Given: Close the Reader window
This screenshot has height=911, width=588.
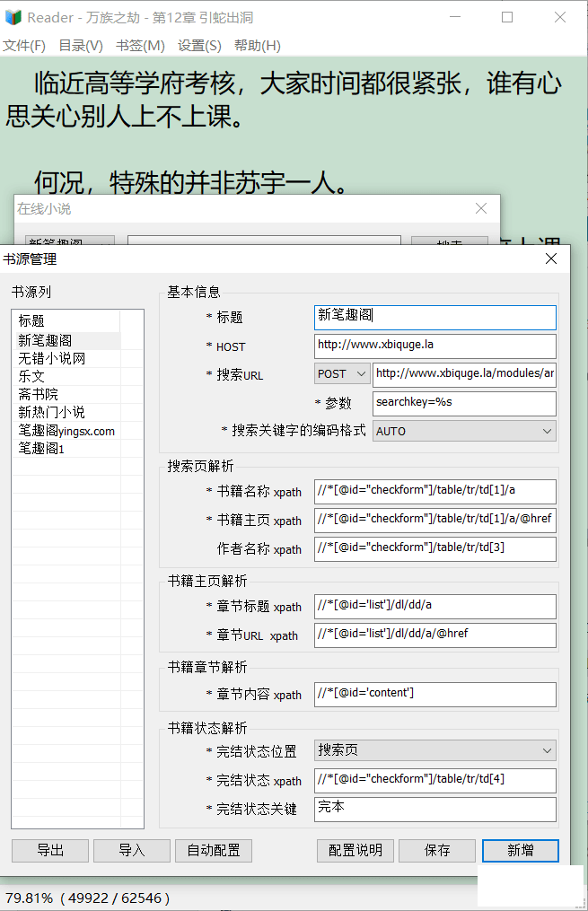Looking at the screenshot, I should tap(560, 17).
